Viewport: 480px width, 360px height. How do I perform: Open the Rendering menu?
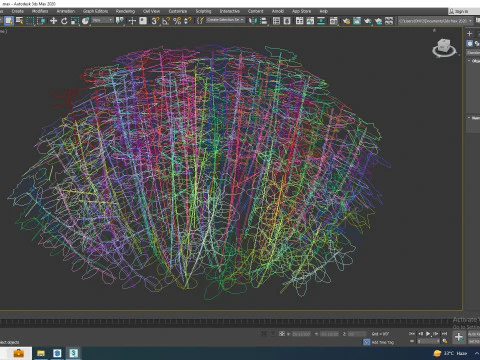coord(125,11)
